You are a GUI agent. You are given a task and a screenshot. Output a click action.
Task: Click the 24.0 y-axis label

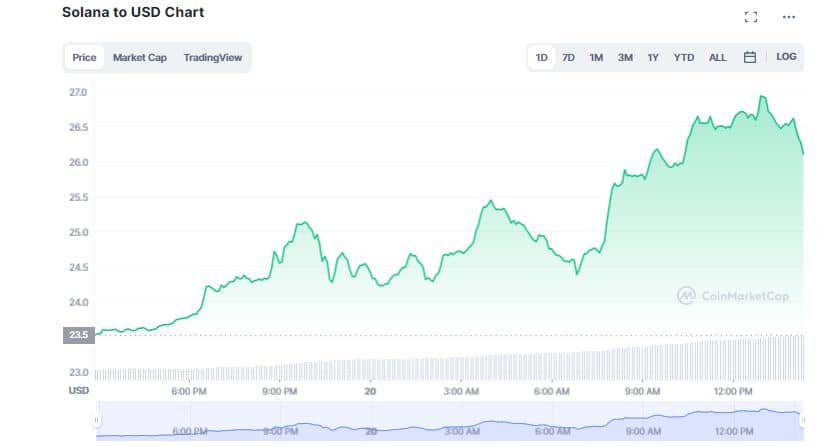(78, 302)
